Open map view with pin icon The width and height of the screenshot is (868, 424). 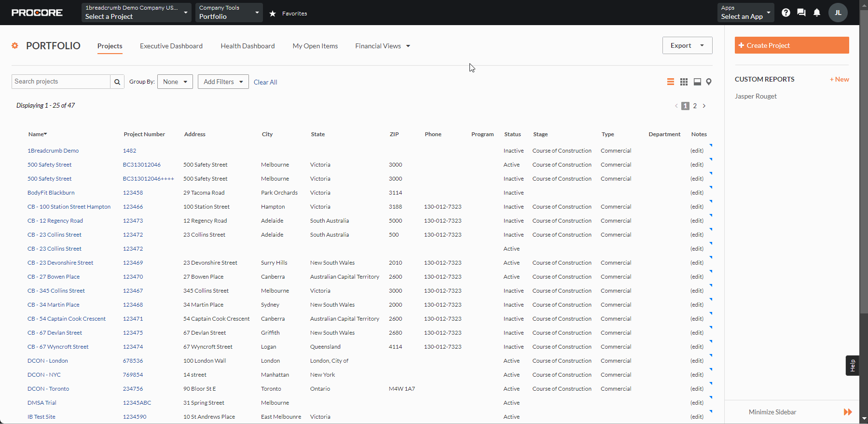click(x=709, y=82)
